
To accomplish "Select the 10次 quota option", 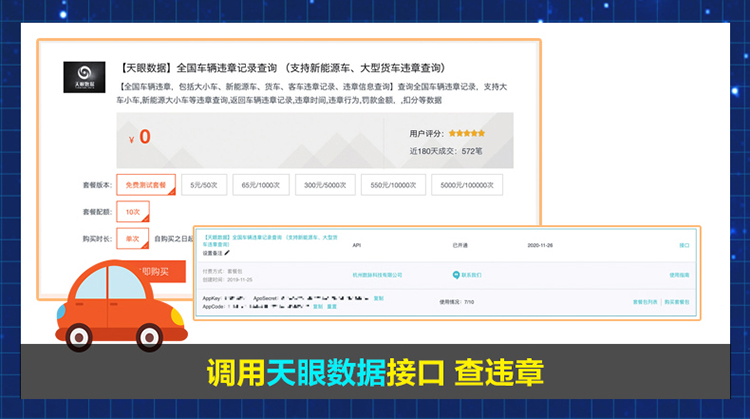I will (x=133, y=211).
